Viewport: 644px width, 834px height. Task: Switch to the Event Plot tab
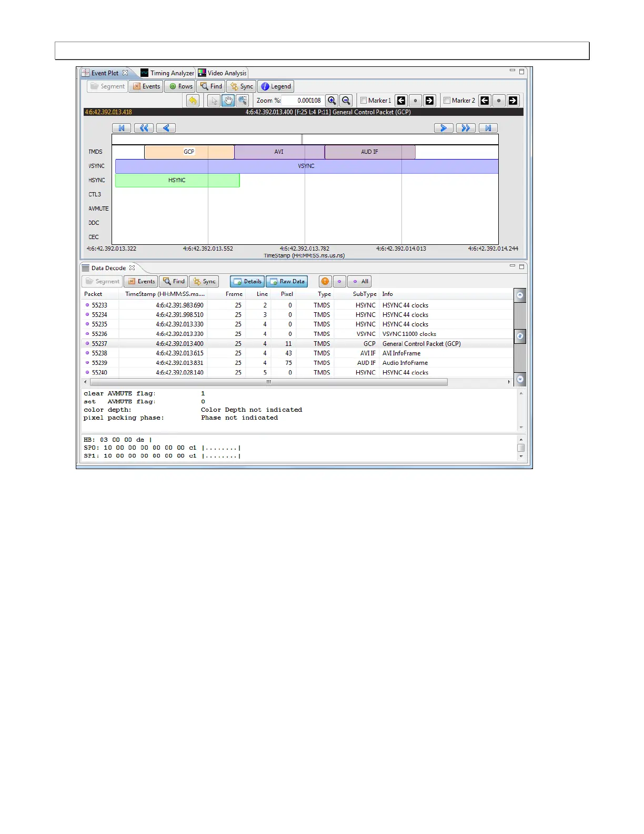pos(105,73)
